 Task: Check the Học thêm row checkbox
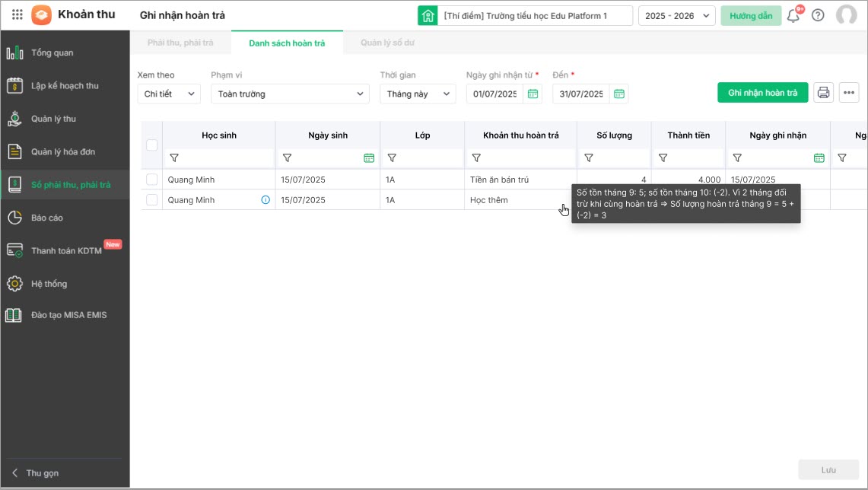coord(152,200)
